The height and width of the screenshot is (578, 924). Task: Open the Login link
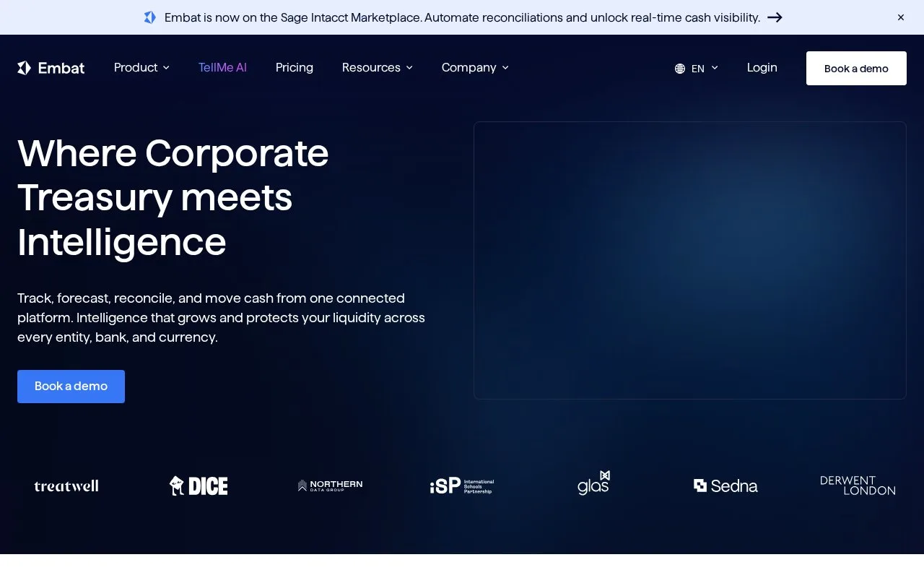[762, 67]
